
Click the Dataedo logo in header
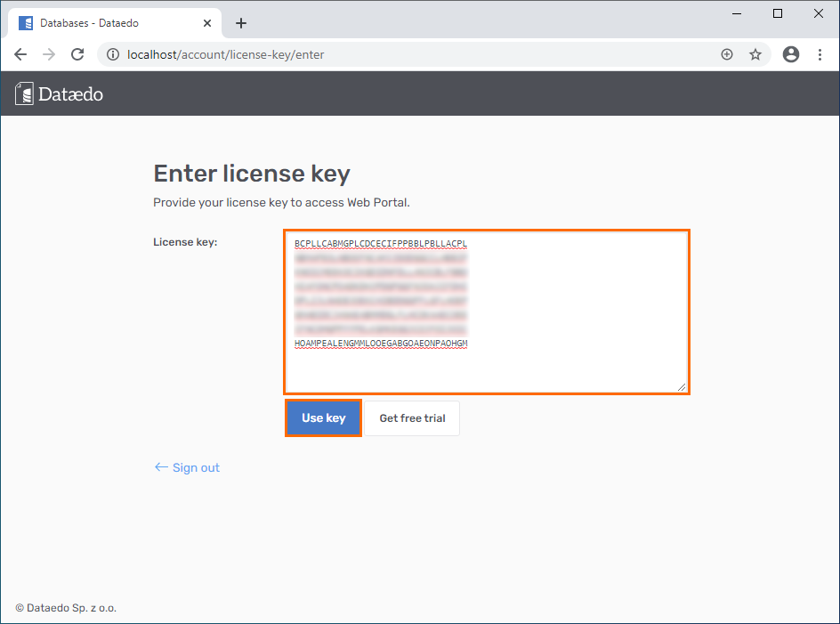pyautogui.click(x=60, y=93)
